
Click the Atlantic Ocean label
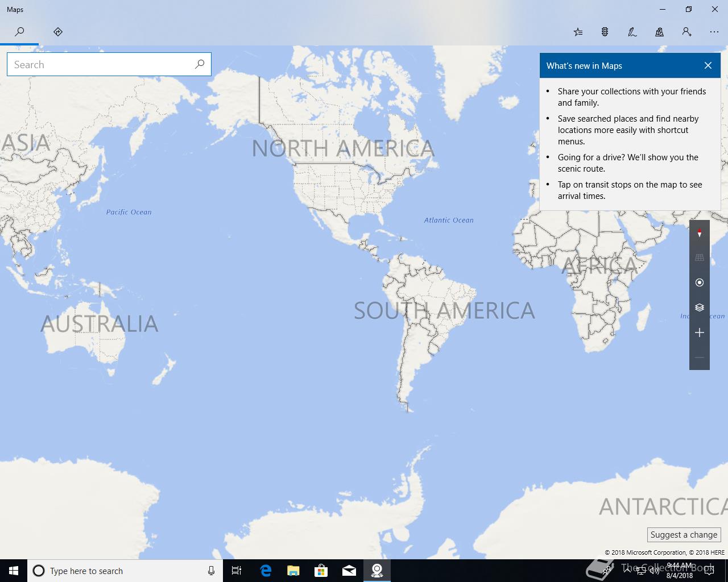pos(449,220)
